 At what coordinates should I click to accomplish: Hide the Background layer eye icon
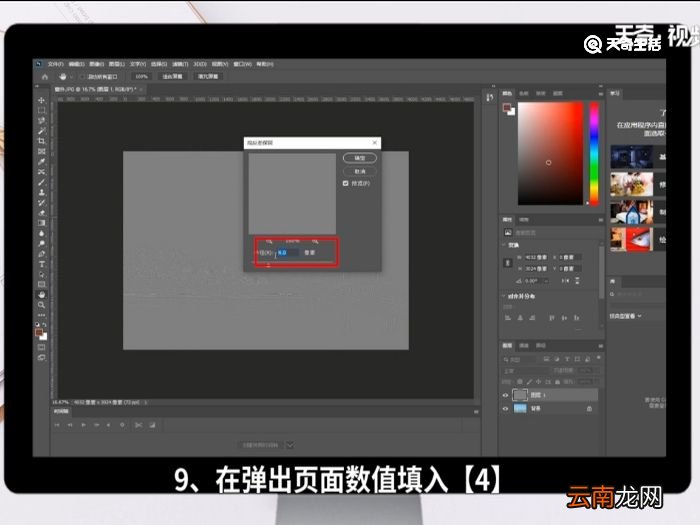pos(505,408)
